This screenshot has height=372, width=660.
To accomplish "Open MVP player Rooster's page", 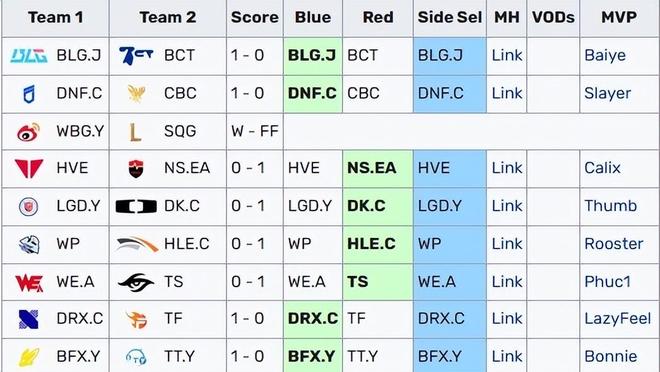I will [614, 244].
